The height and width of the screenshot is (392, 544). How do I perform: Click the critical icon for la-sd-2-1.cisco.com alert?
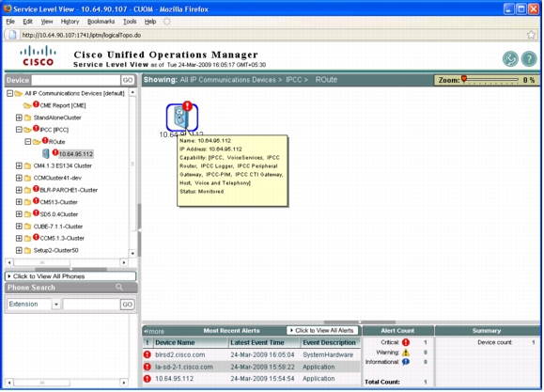click(148, 367)
